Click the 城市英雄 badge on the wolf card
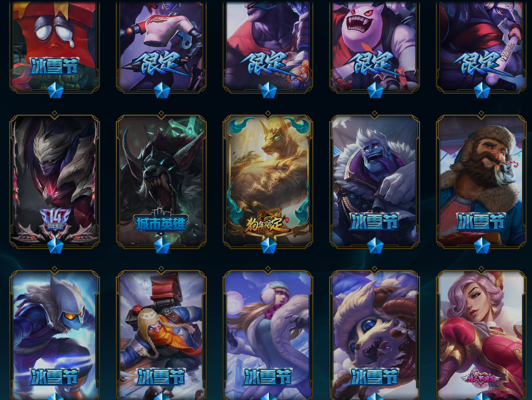The height and width of the screenshot is (400, 532). point(161,222)
